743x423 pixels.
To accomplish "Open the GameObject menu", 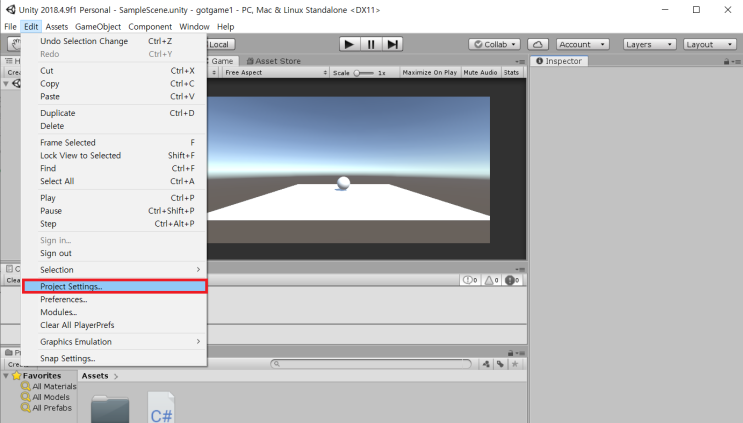I will (98, 27).
